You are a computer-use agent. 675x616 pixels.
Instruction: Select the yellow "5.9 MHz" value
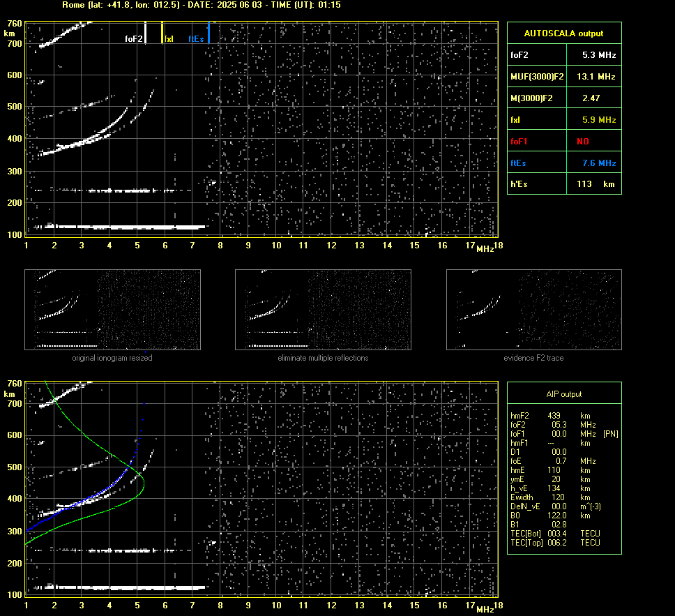point(599,120)
